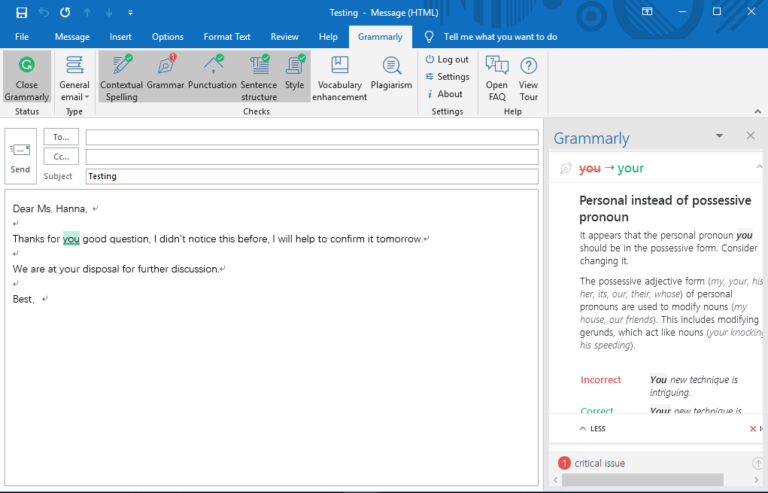Screen dimensions: 768x493
Task: Switch to the Options tab
Action: tap(168, 37)
